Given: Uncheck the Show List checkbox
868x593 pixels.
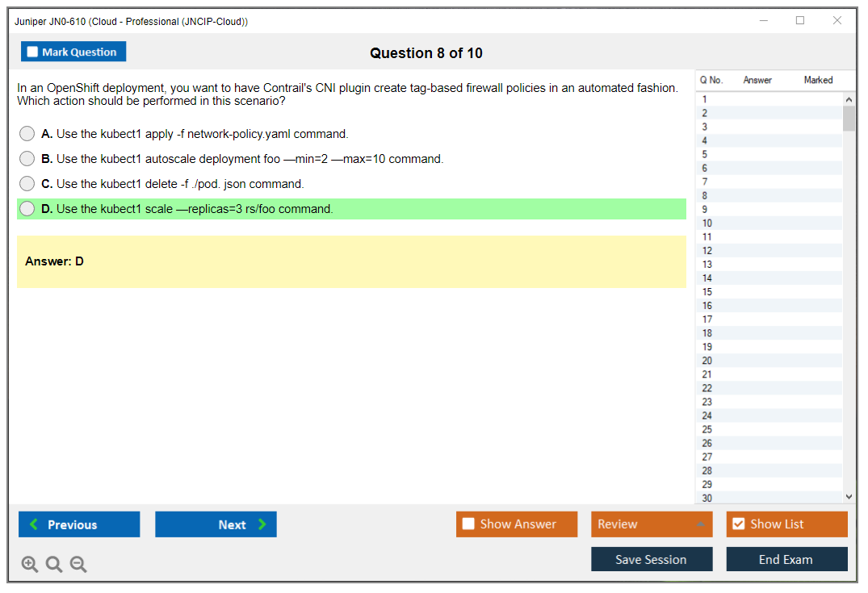Looking at the screenshot, I should tap(738, 524).
